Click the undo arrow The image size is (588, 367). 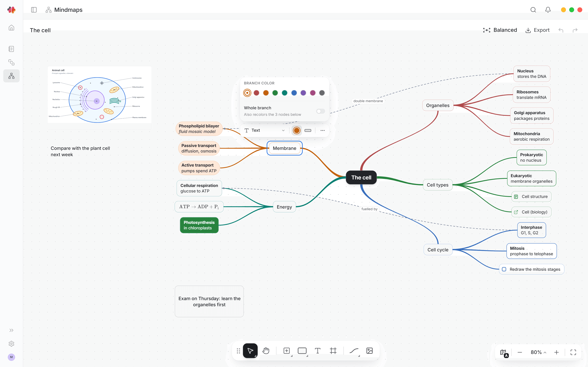point(561,30)
